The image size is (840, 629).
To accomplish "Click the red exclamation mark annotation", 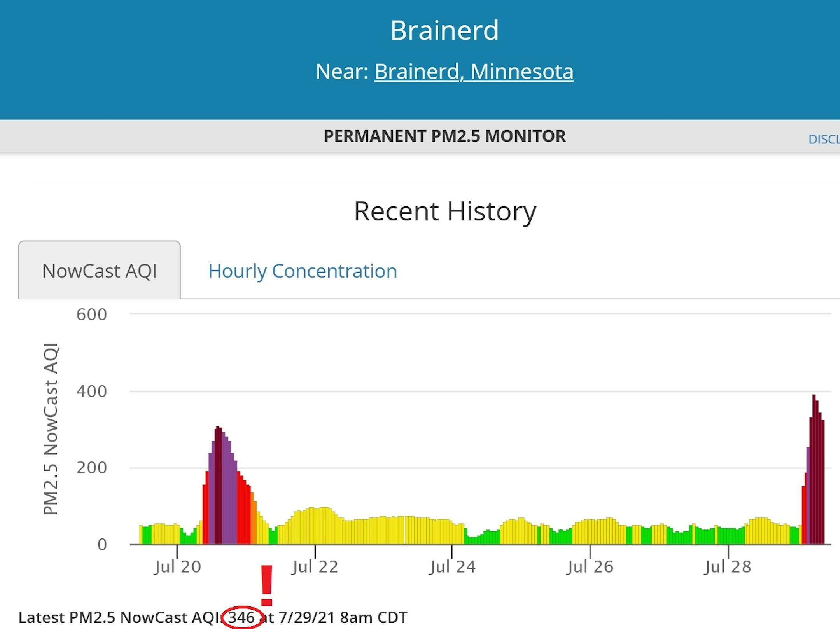I will (267, 585).
